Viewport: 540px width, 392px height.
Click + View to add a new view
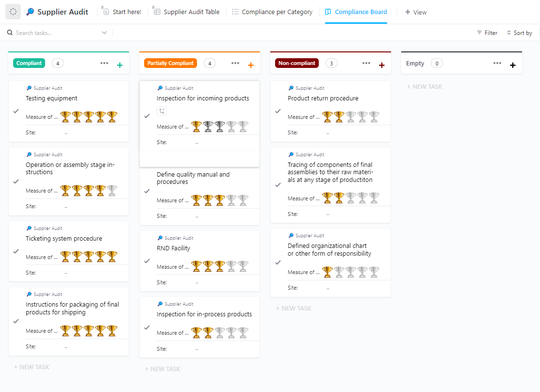tap(415, 11)
